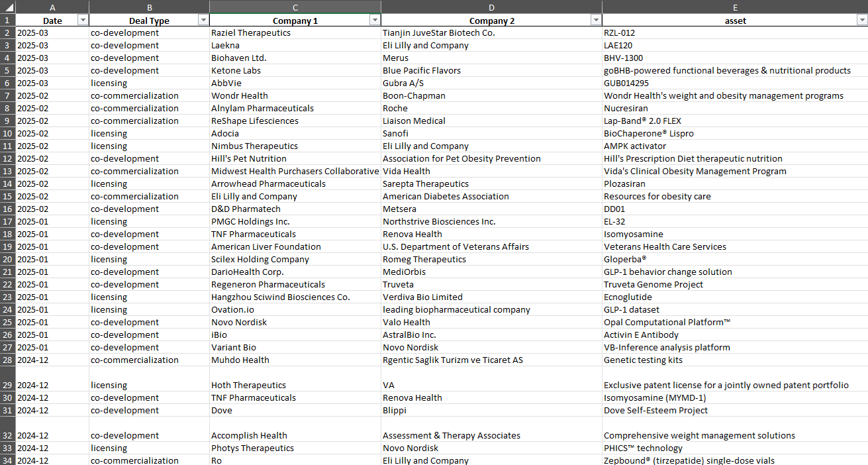868x465 pixels.
Task: Click the iBio cell
Action: tap(295, 335)
